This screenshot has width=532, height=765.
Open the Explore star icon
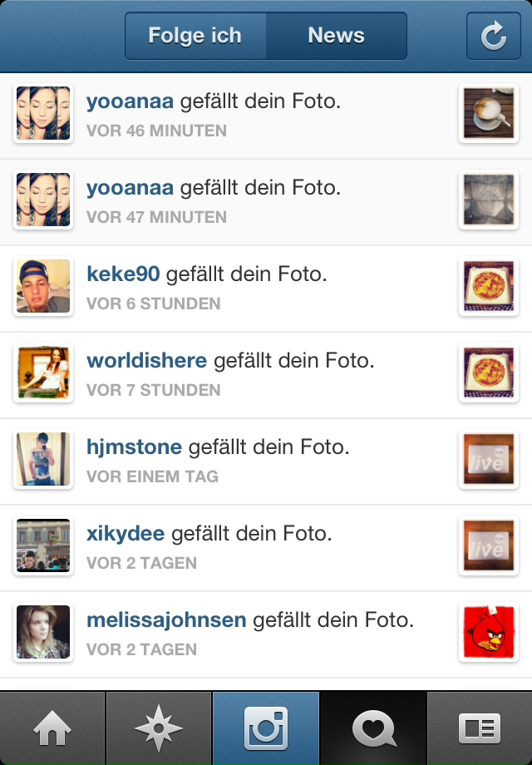pyautogui.click(x=159, y=728)
